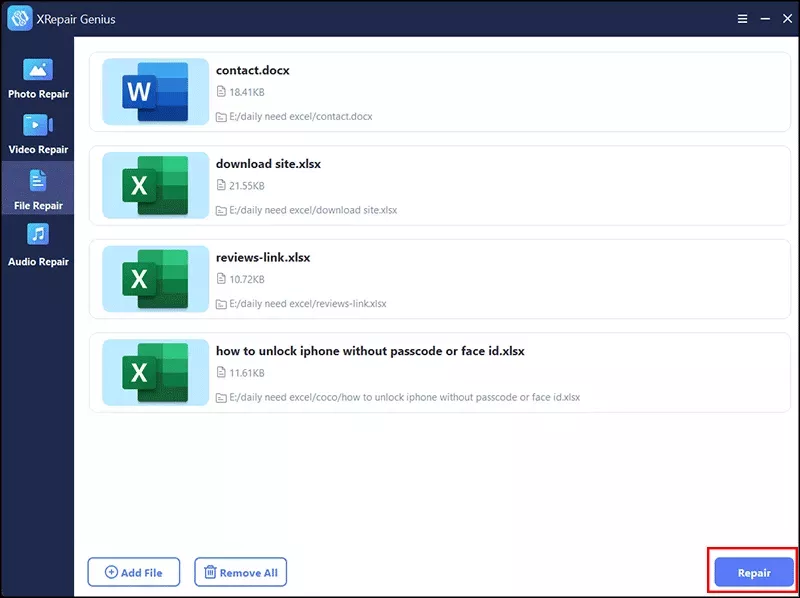Click Excel icon for iphone unlock xlsx
The image size is (800, 598).
pos(156,372)
